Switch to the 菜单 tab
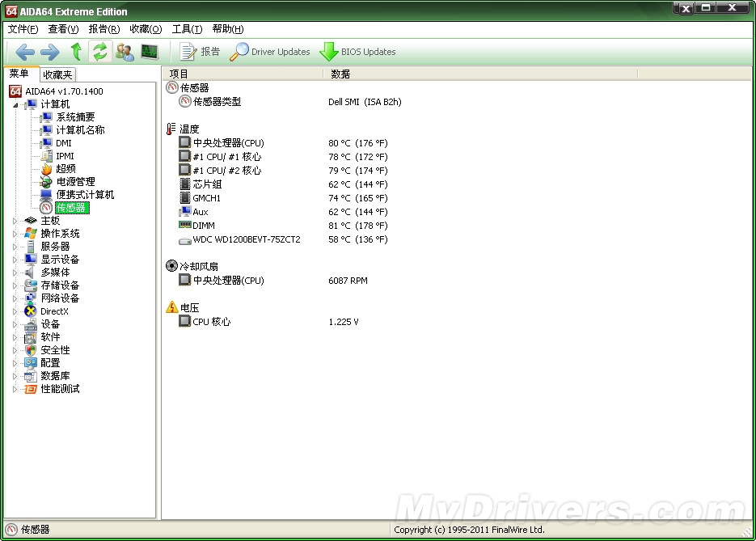This screenshot has height=541, width=756. (x=19, y=74)
